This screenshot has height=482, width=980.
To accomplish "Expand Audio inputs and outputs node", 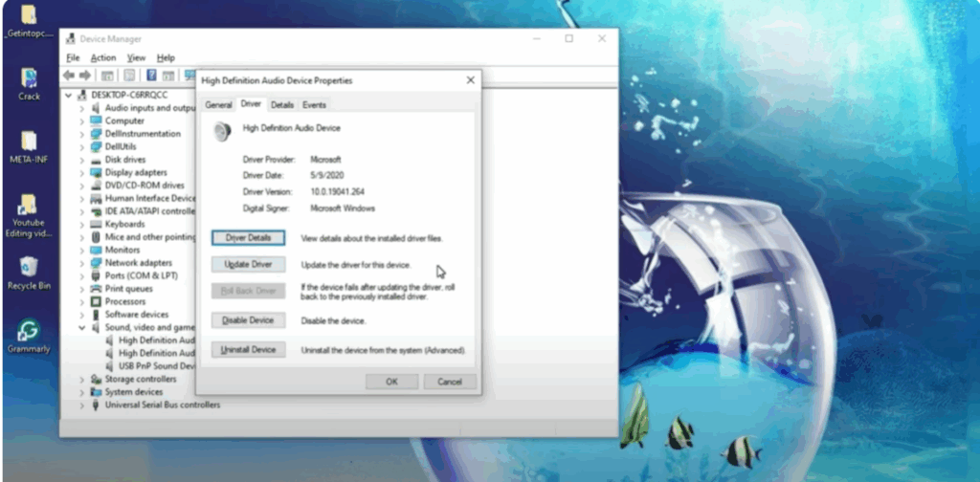I will (81, 108).
